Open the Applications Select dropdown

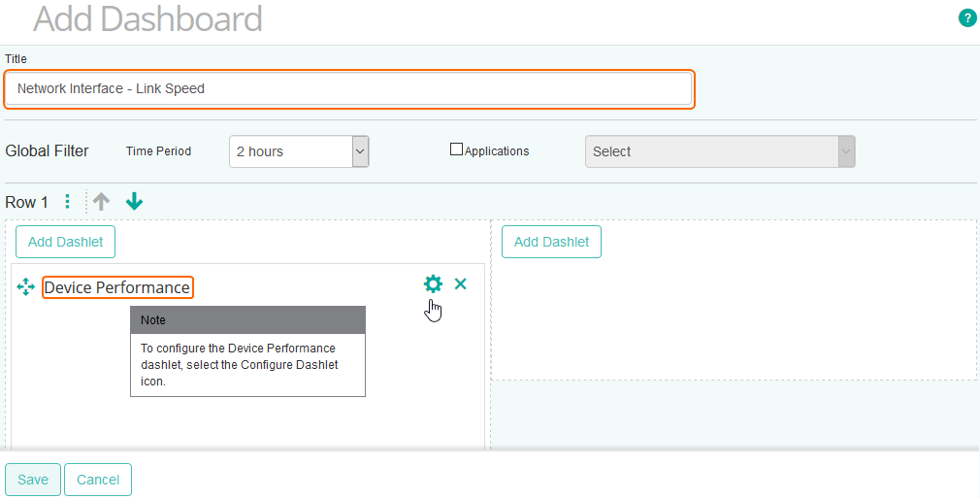click(x=719, y=151)
